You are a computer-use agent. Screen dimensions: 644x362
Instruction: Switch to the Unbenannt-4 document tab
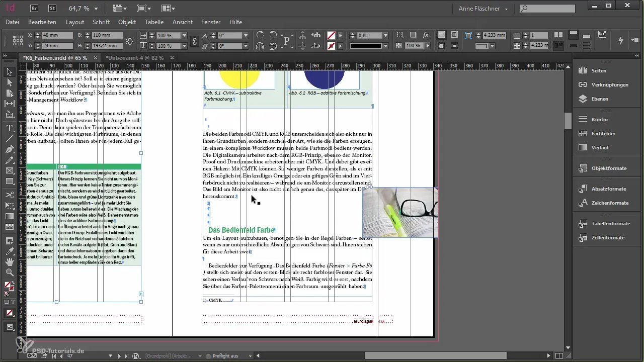[x=134, y=58]
